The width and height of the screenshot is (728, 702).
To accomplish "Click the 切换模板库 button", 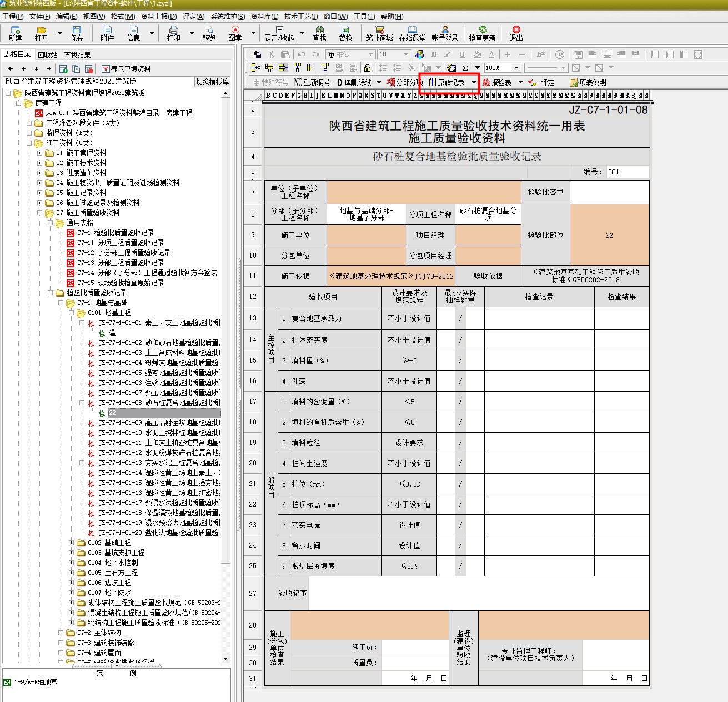I will click(212, 82).
